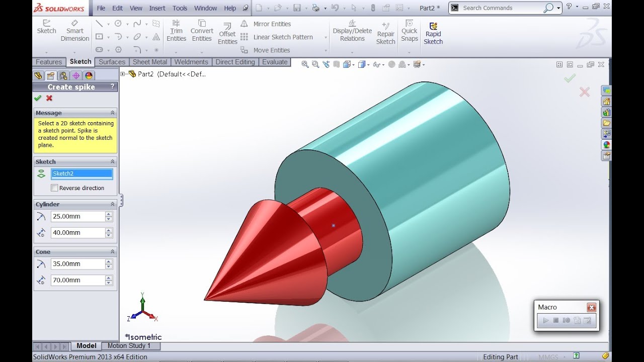Viewport: 644px width, 362px height.
Task: Click the Repair Sketch tool
Action: 386,34
